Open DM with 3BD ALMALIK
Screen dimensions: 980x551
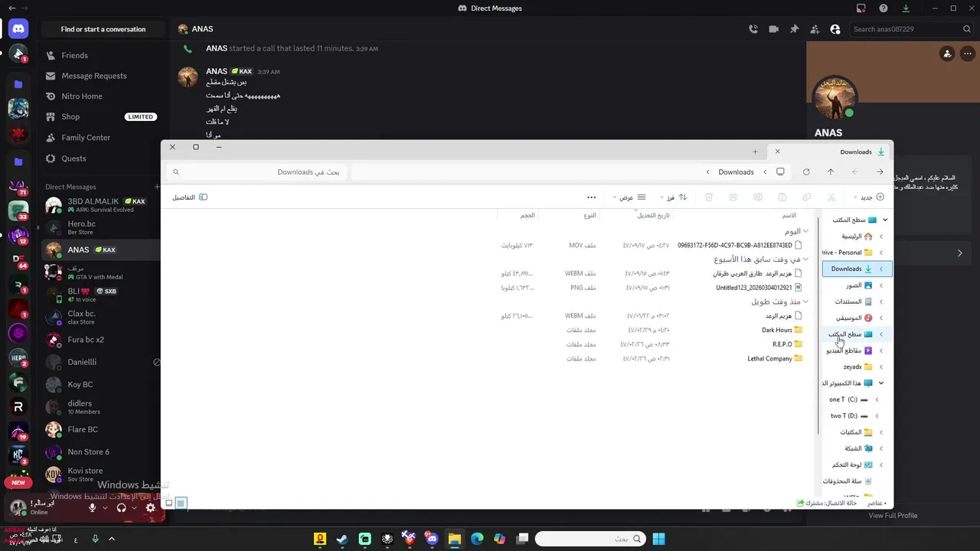(101, 205)
